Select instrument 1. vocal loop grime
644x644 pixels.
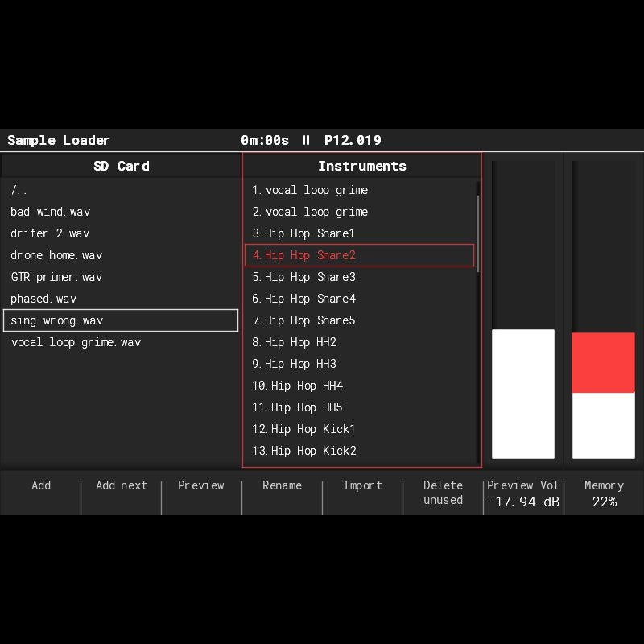(x=359, y=190)
